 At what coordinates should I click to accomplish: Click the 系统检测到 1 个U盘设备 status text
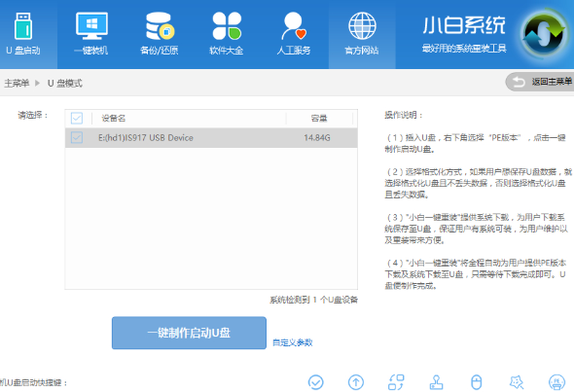tap(313, 300)
